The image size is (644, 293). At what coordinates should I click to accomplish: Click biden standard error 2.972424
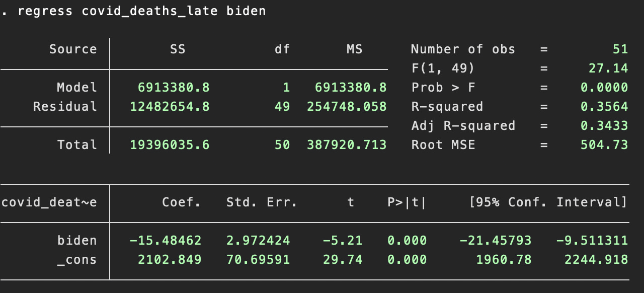pos(258,241)
